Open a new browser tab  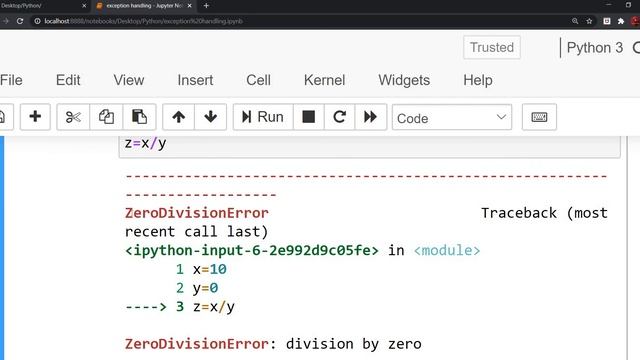pos(206,6)
